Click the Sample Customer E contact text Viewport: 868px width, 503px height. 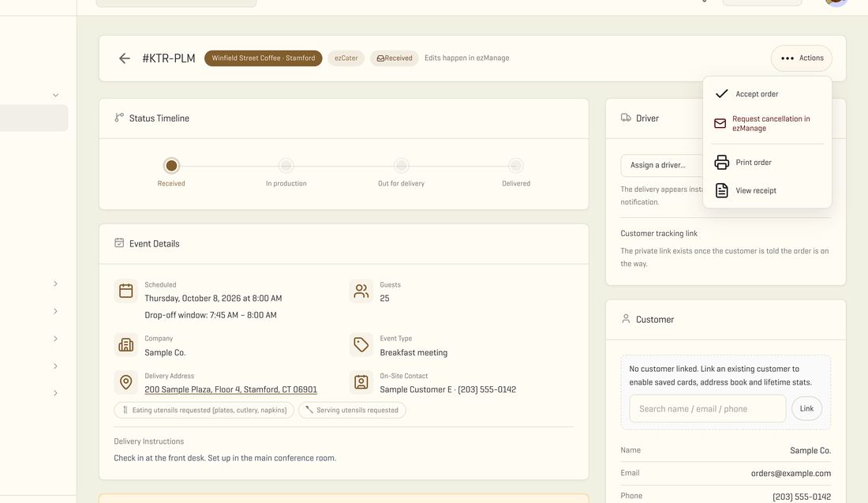[448, 389]
